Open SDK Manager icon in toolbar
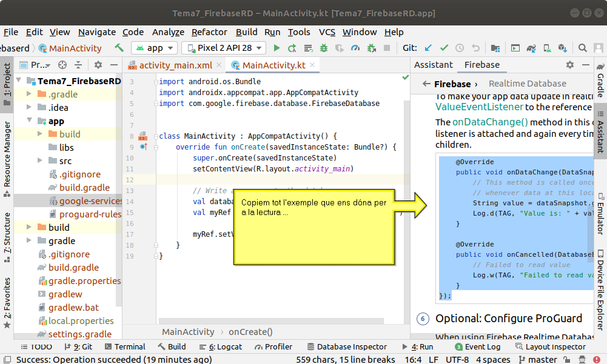 click(563, 48)
